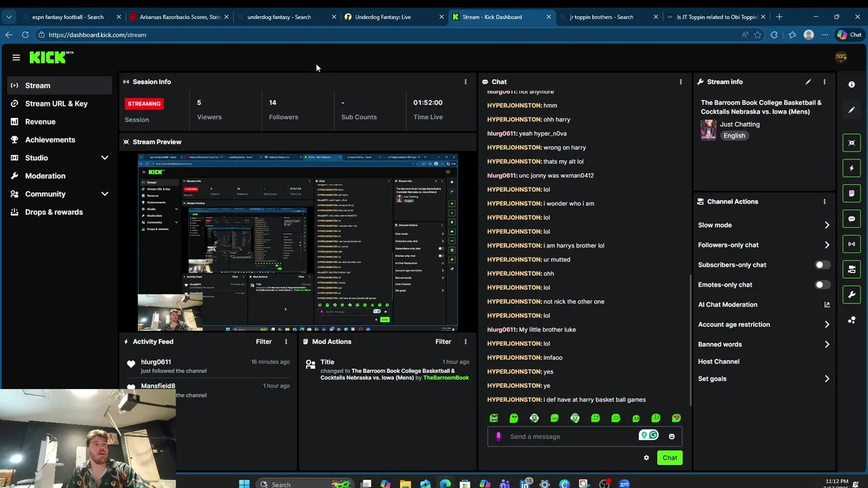
Task: Click the lightning bolt icon in right sidebar
Action: [x=852, y=168]
